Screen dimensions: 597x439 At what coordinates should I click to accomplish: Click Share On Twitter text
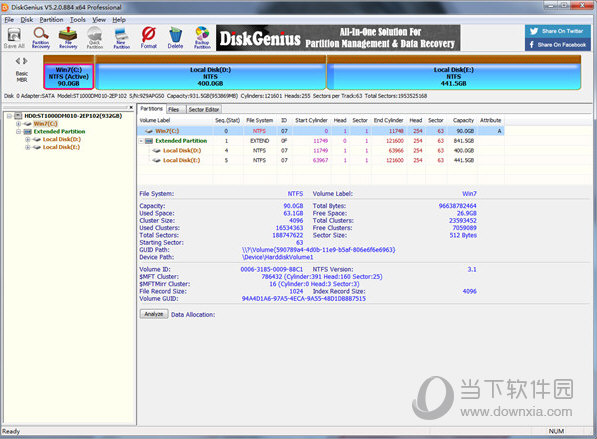tap(562, 31)
